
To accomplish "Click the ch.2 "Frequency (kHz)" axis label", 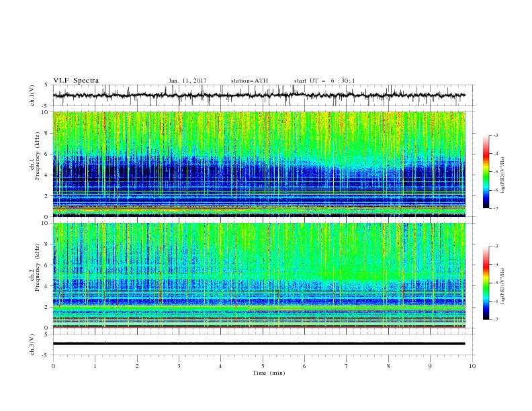I will (38, 267).
